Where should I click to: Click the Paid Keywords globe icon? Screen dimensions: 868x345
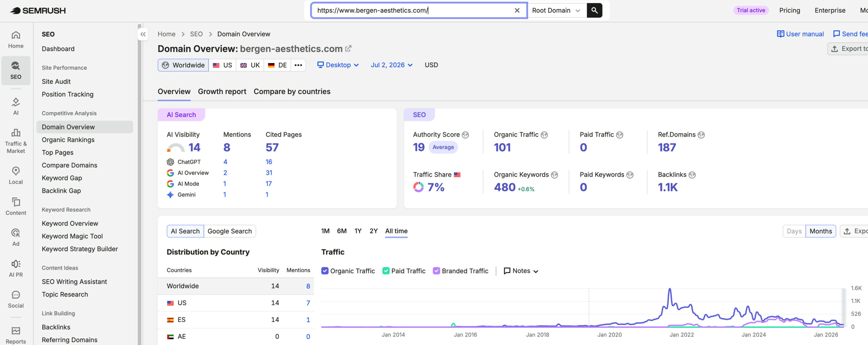(x=630, y=175)
